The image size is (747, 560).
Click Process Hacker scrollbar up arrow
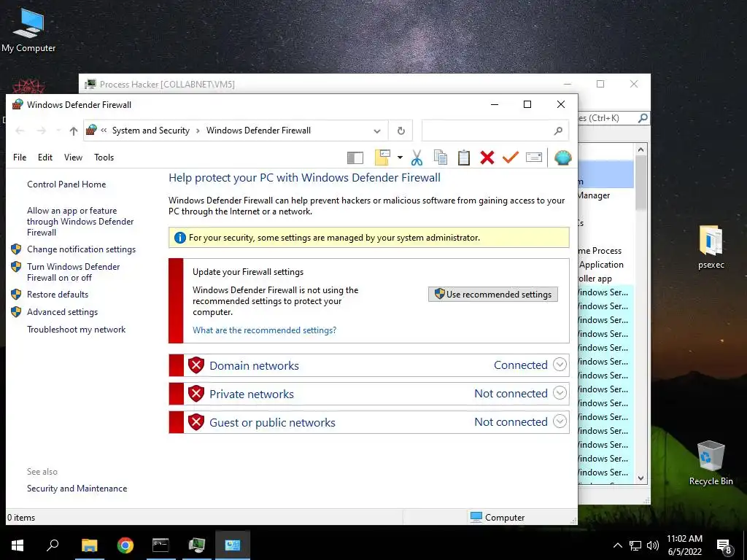pos(640,149)
